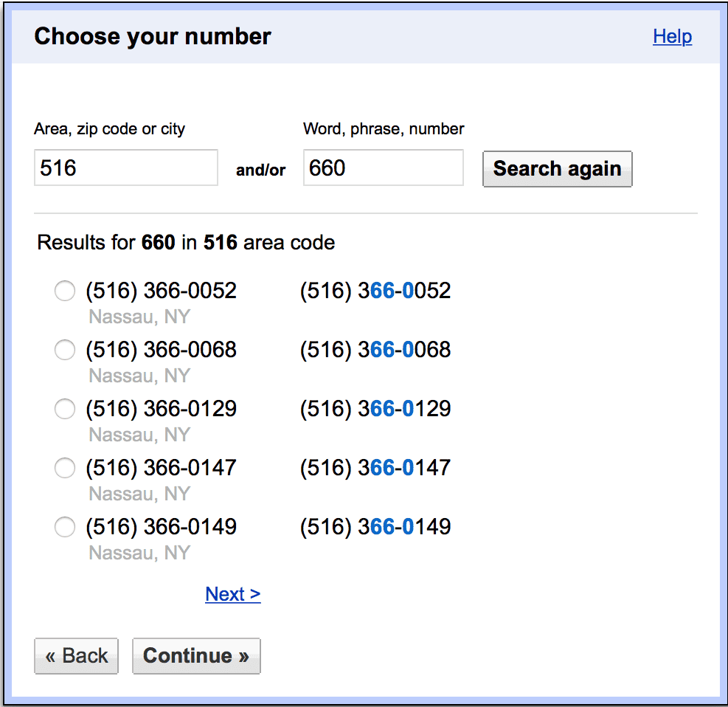This screenshot has height=707, width=728.
Task: Click the area code input containing 516
Action: 125,168
